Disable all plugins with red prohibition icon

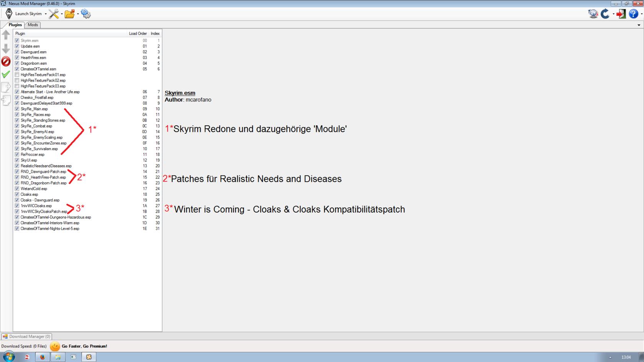[x=6, y=61]
